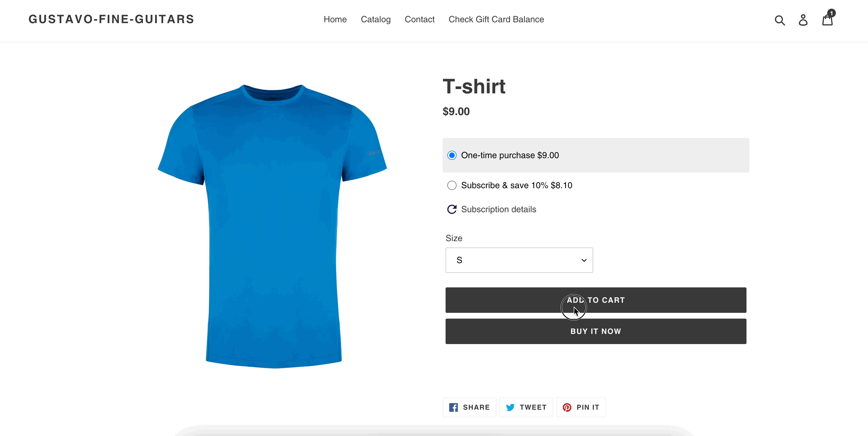The width and height of the screenshot is (868, 436).
Task: Open the Catalog menu item
Action: (375, 20)
